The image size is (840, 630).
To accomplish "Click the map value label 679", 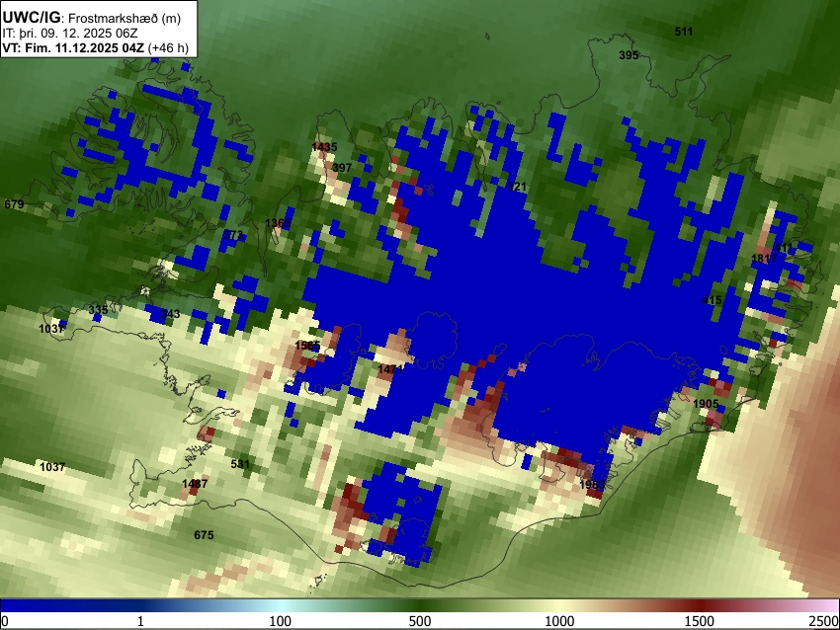I will pos(14,204).
